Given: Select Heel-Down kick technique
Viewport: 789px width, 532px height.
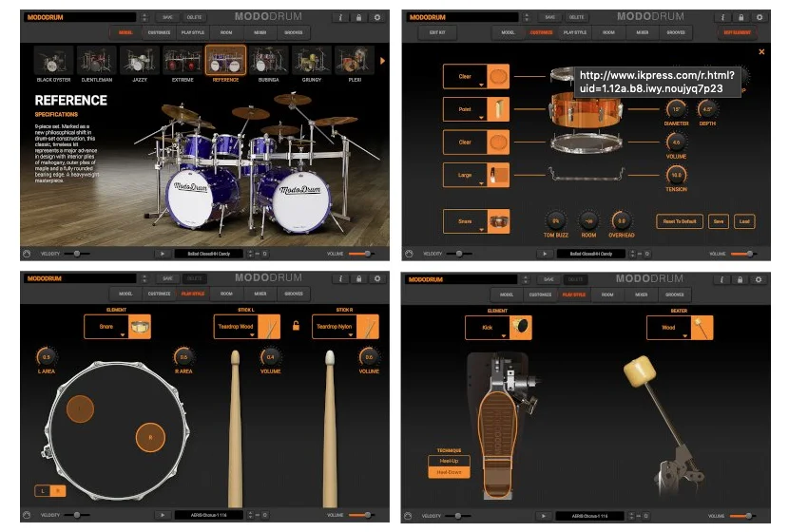Looking at the screenshot, I should [x=449, y=473].
